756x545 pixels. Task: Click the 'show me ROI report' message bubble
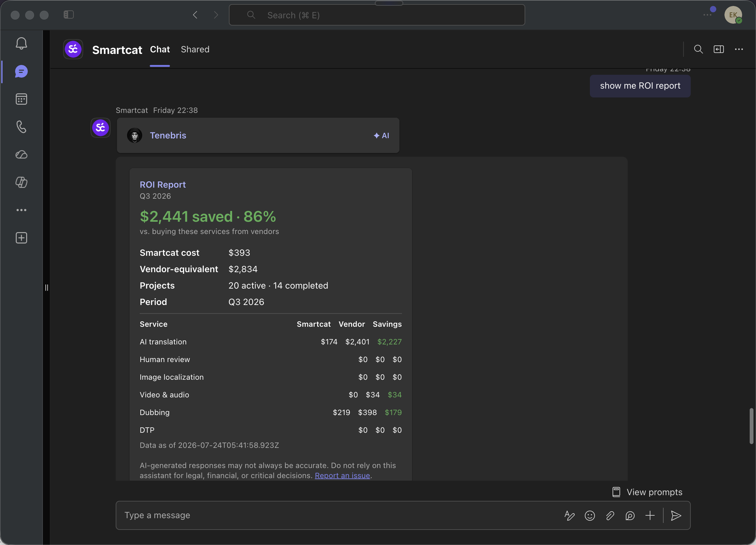[x=640, y=86]
